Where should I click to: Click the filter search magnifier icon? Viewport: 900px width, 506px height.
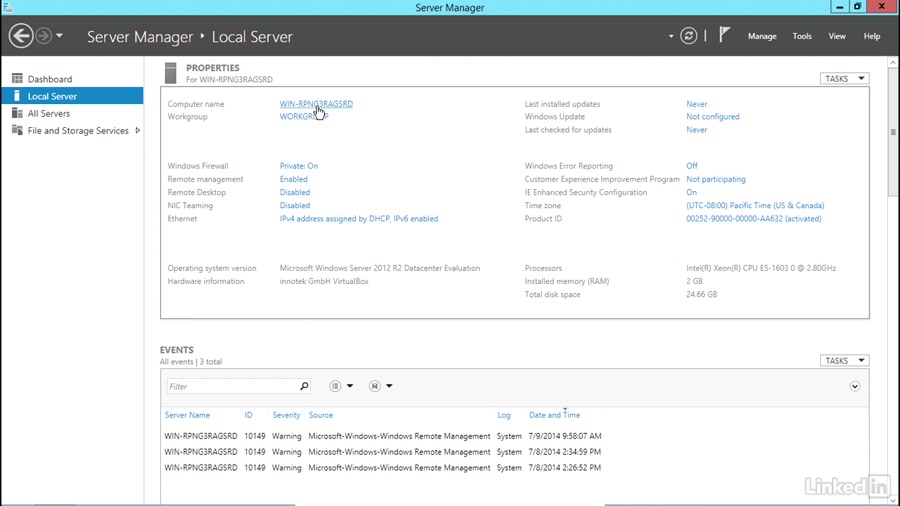tap(304, 386)
